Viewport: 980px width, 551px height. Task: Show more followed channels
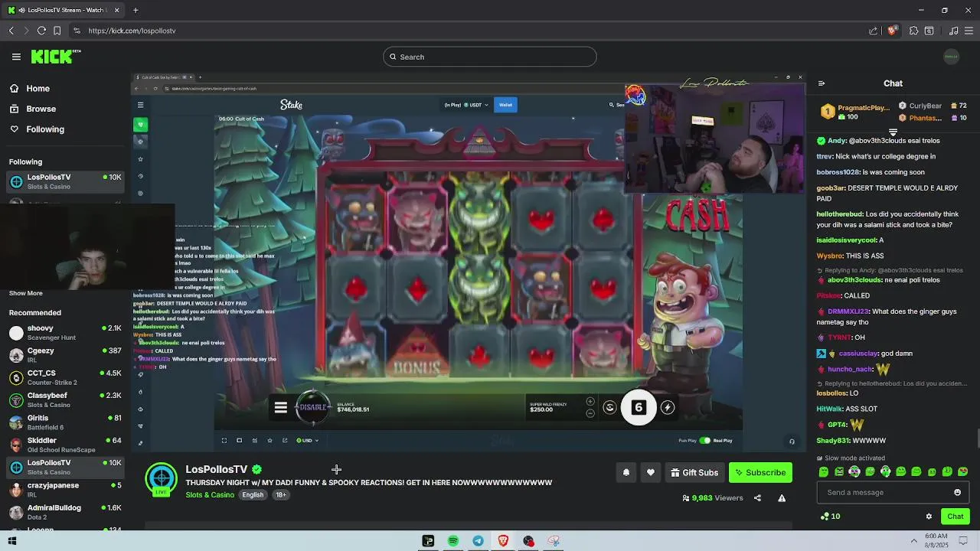pyautogui.click(x=25, y=293)
